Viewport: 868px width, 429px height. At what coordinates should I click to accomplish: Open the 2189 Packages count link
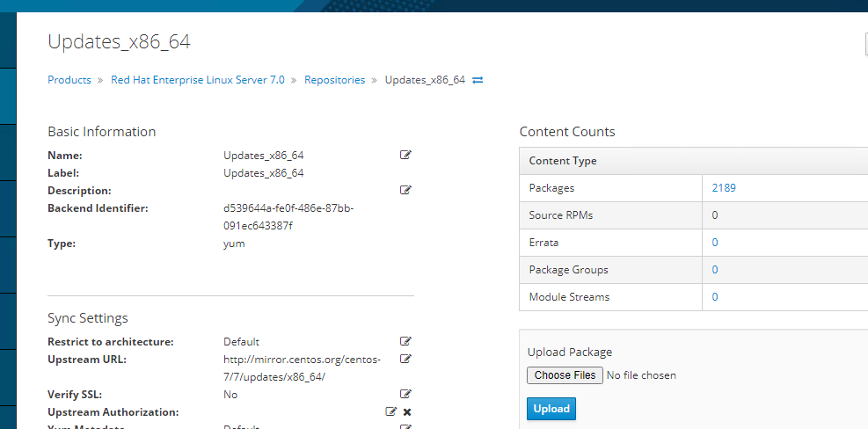click(724, 187)
